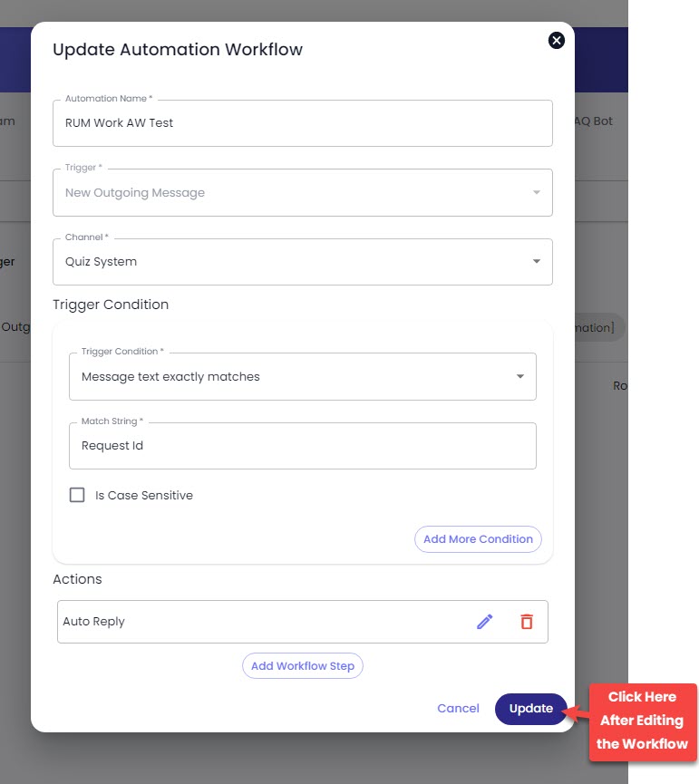Click the greyed Trigger field caret
Screen dimensions: 699x784
536,192
